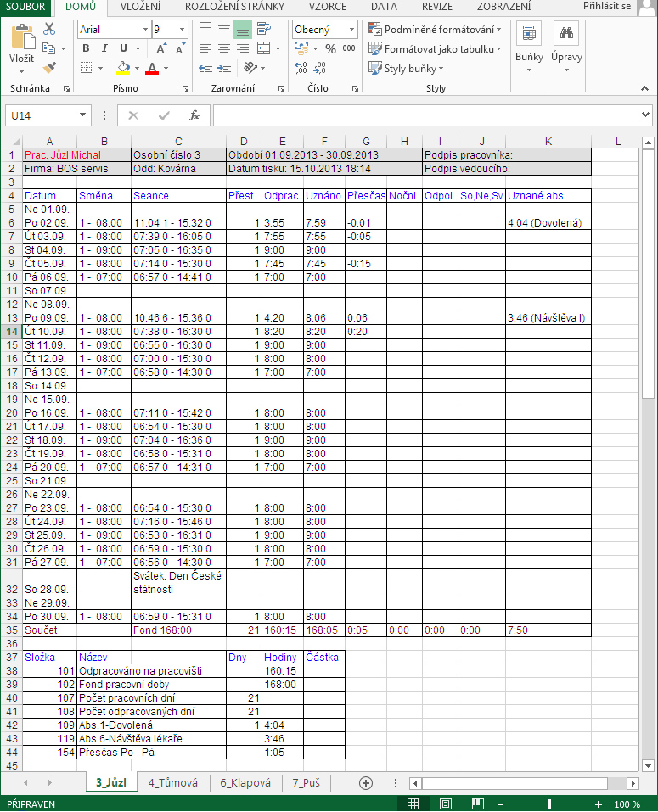Adjust the zoom slider handle
This screenshot has height=812, width=658.
coord(549,804)
